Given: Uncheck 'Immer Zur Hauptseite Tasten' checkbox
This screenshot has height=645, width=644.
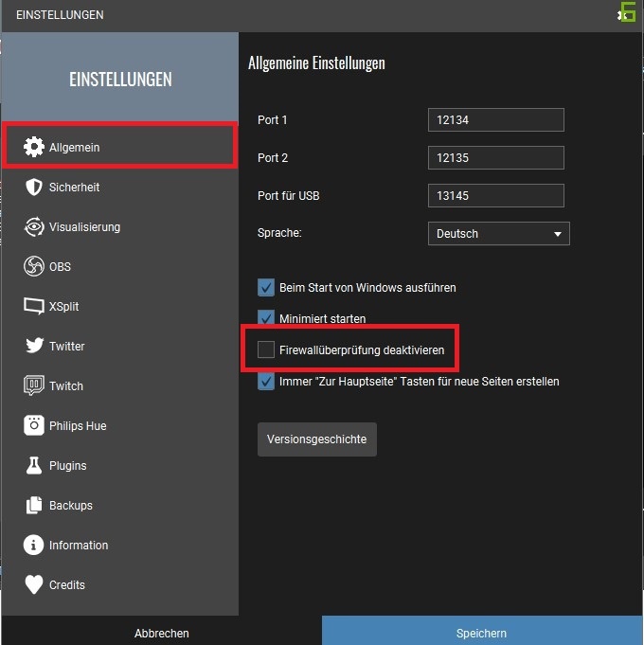Looking at the screenshot, I should pyautogui.click(x=266, y=382).
